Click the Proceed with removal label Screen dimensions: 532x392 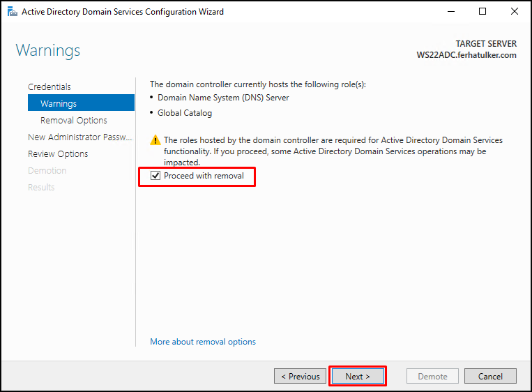point(204,176)
